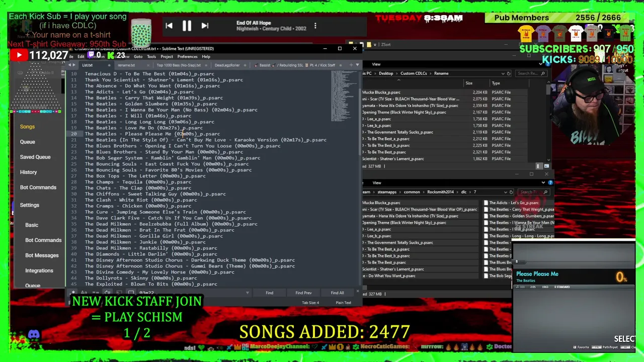The width and height of the screenshot is (644, 362).
Task: Toggle regex search in Sublime find bar
Action: (x=73, y=293)
